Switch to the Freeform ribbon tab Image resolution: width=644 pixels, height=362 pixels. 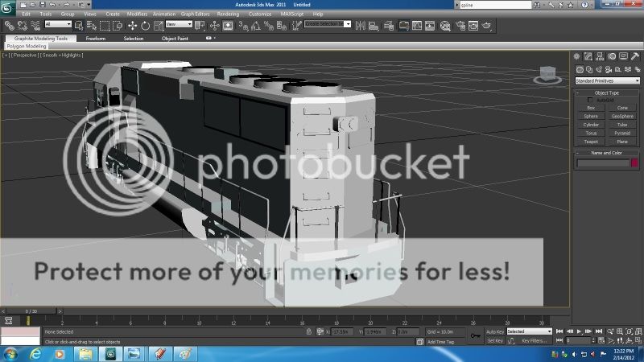tap(95, 38)
